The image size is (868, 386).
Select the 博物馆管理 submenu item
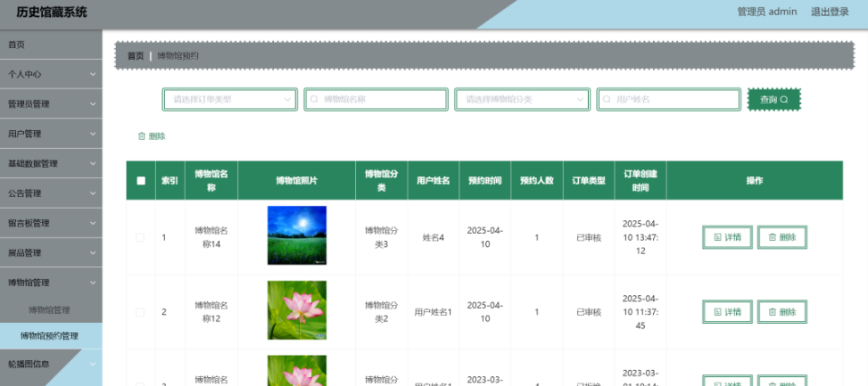(51, 310)
